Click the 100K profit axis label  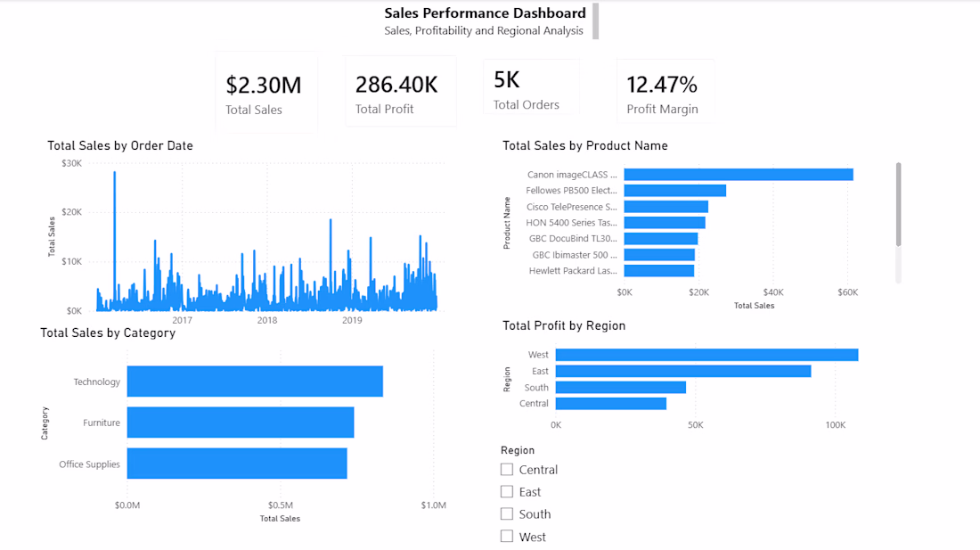835,425
